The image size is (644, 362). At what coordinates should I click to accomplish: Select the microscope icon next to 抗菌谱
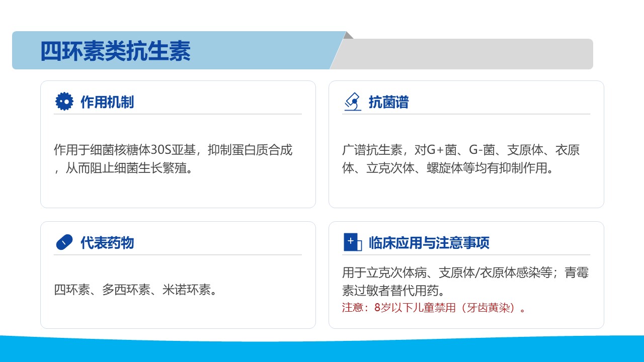(x=352, y=102)
